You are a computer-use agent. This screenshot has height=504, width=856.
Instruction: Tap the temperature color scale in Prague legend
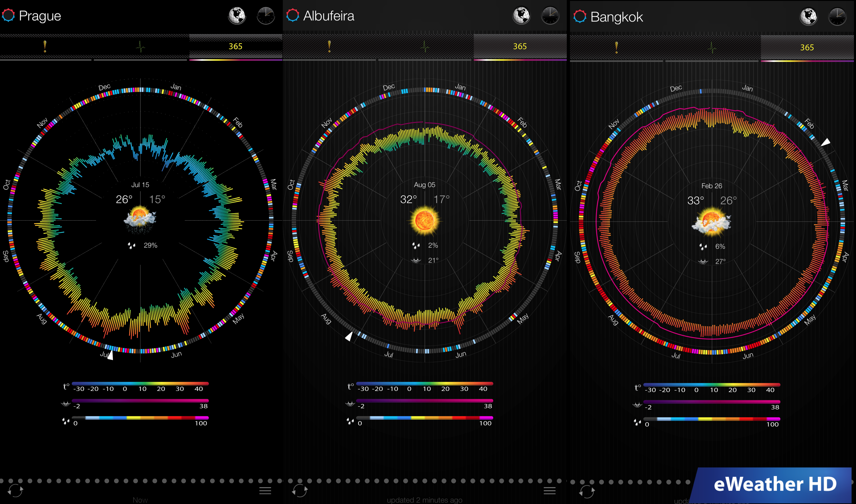[x=140, y=384]
